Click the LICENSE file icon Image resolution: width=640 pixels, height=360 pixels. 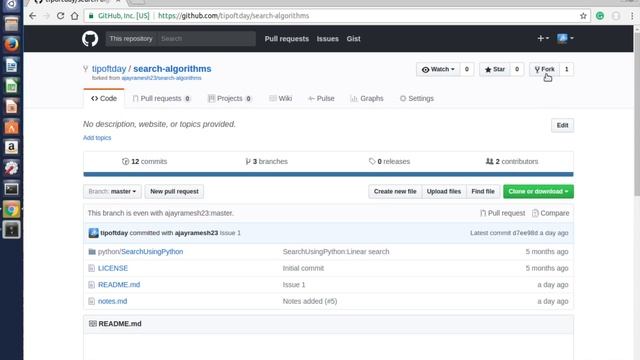coord(91,268)
